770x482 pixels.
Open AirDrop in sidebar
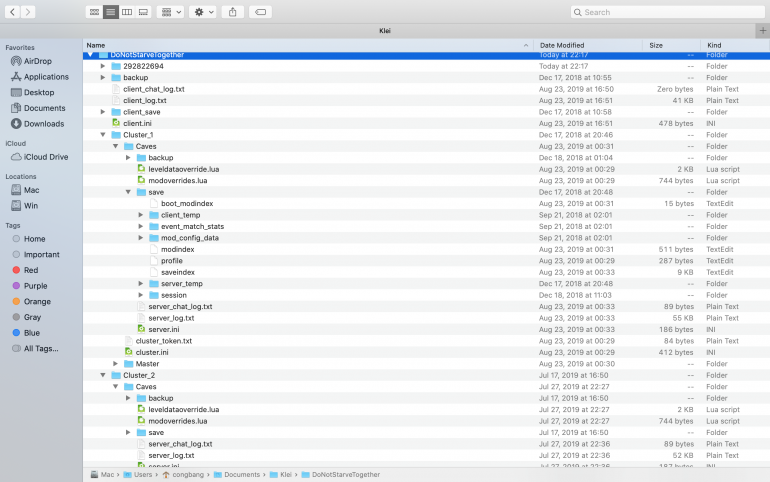click(38, 61)
